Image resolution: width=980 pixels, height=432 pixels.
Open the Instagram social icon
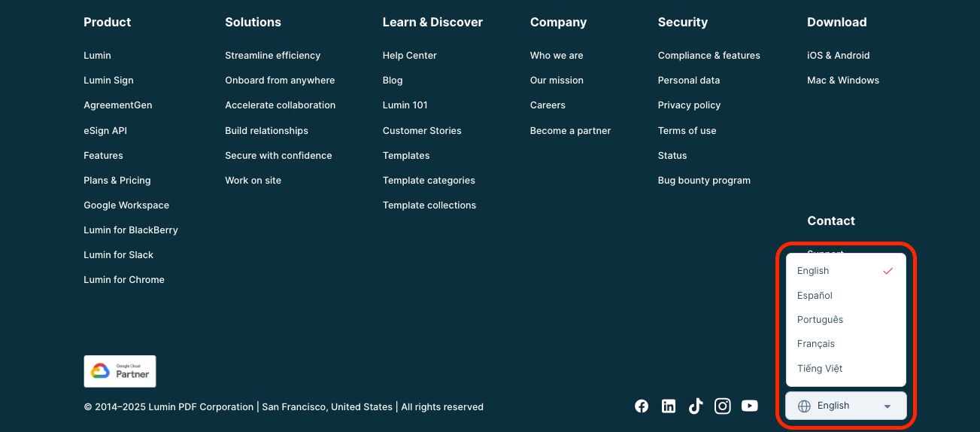723,406
